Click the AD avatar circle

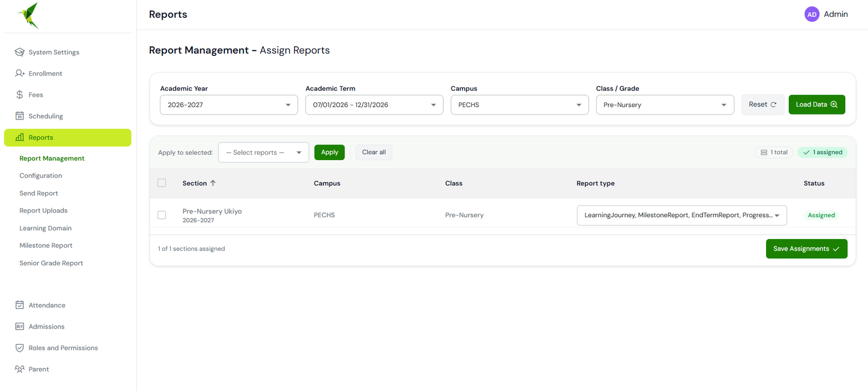[x=812, y=14]
